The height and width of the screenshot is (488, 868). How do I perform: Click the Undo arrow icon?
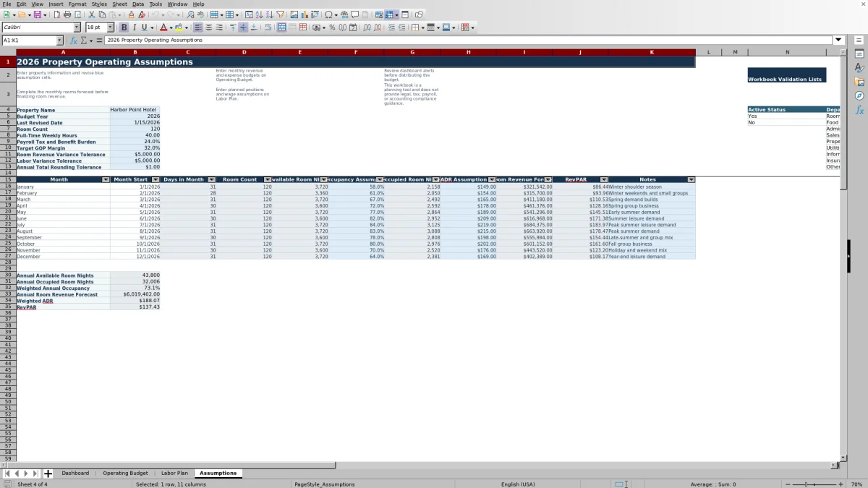tap(155, 14)
